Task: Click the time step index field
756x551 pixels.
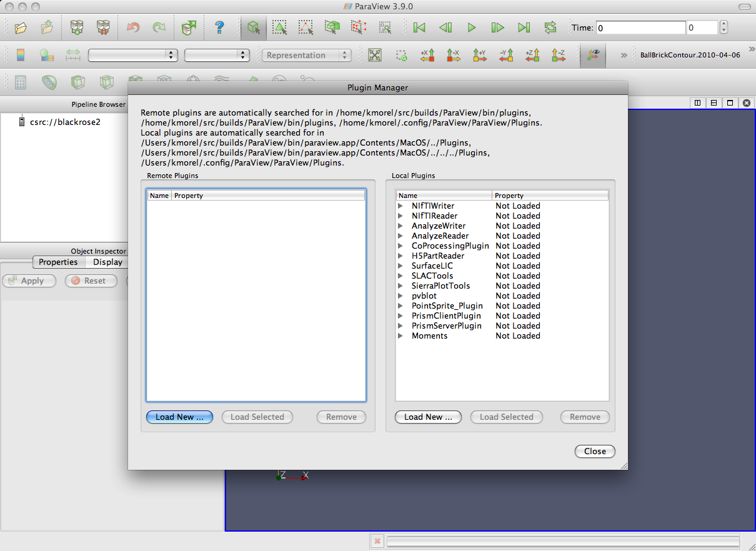Action: [702, 27]
